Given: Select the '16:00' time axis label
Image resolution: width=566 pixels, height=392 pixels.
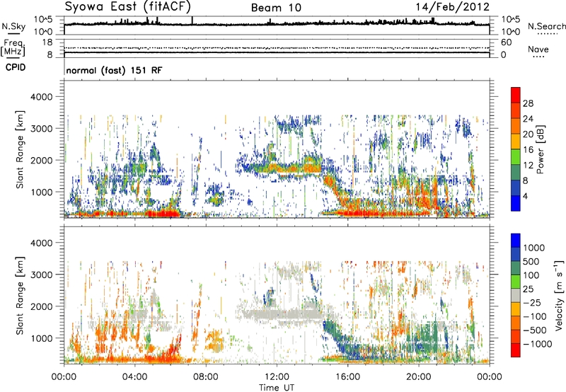Looking at the screenshot, I should [347, 377].
